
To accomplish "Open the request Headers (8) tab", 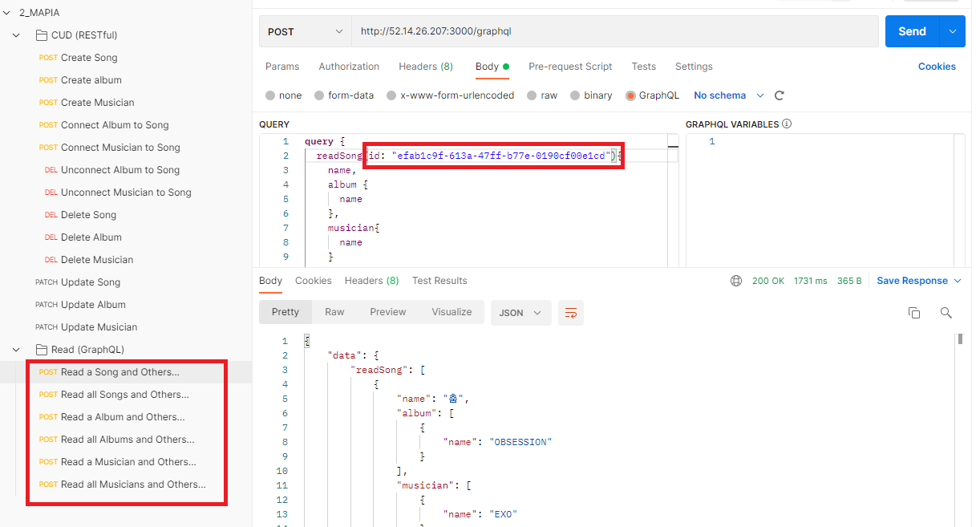I will tap(426, 67).
